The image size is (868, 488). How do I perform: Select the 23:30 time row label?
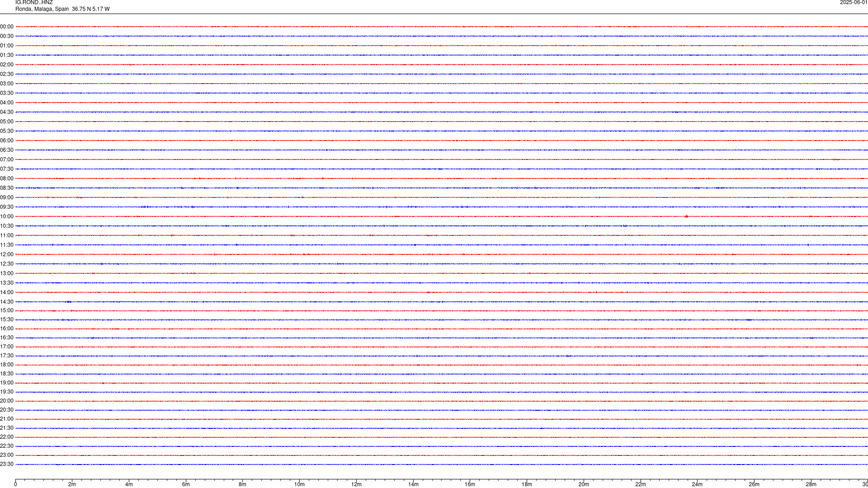[7, 464]
